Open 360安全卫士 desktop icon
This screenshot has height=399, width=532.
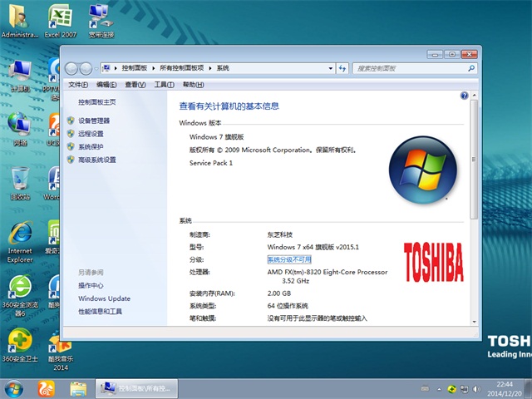point(20,342)
